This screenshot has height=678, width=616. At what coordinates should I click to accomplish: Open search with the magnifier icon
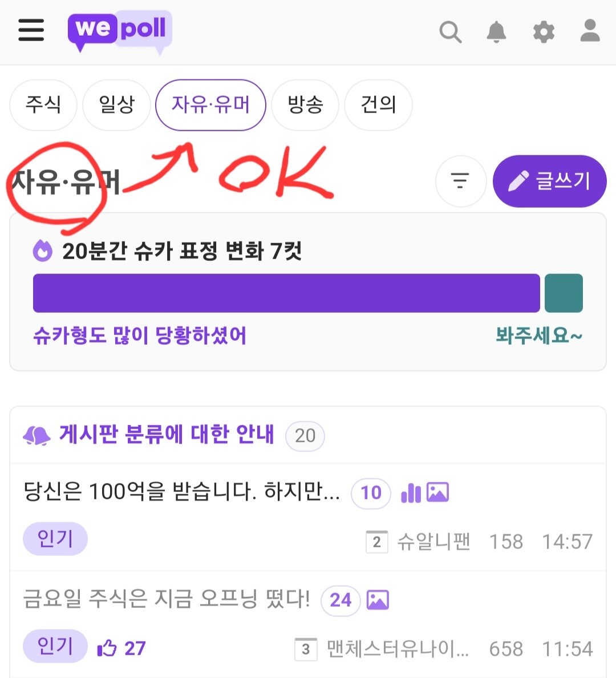451,32
